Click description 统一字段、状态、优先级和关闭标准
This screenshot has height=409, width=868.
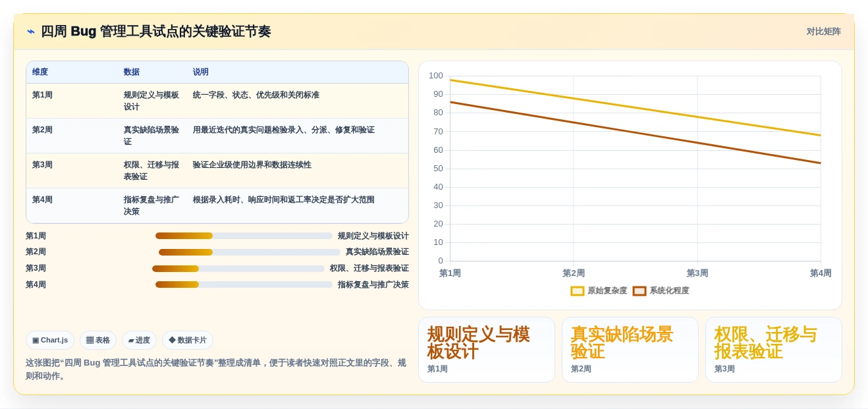click(256, 95)
